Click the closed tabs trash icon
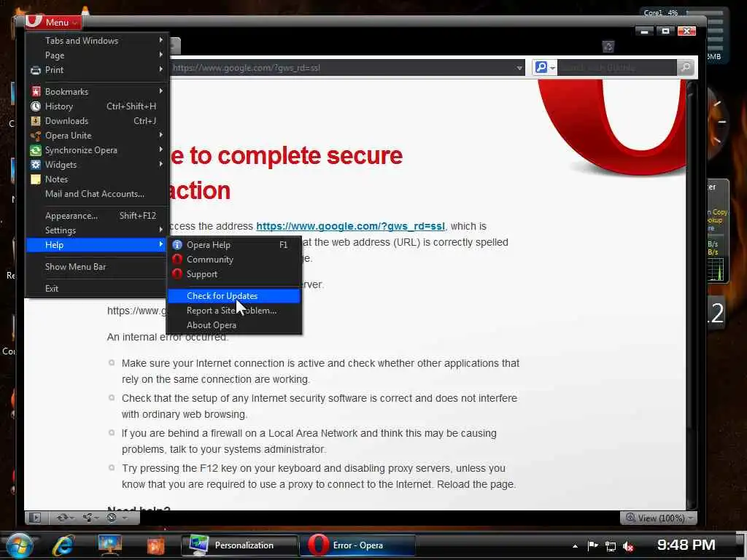The image size is (747, 560). pos(608,46)
